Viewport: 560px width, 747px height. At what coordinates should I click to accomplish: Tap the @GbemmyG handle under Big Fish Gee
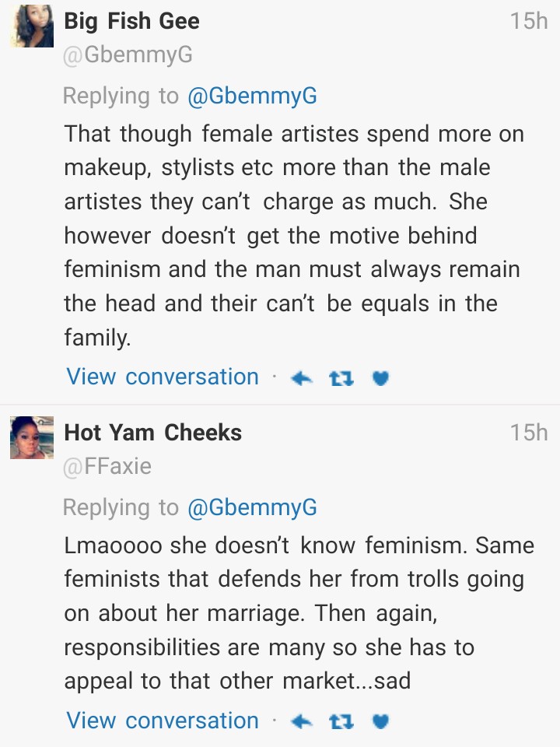(x=127, y=55)
